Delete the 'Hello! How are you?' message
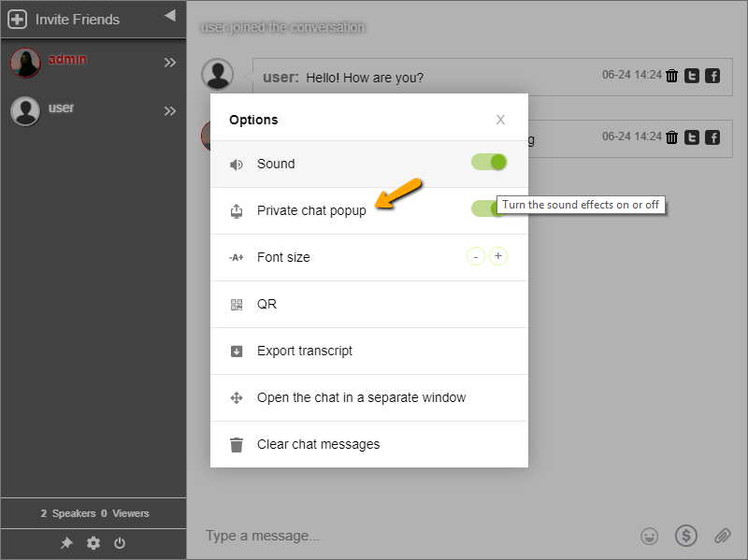748x560 pixels. tap(671, 76)
